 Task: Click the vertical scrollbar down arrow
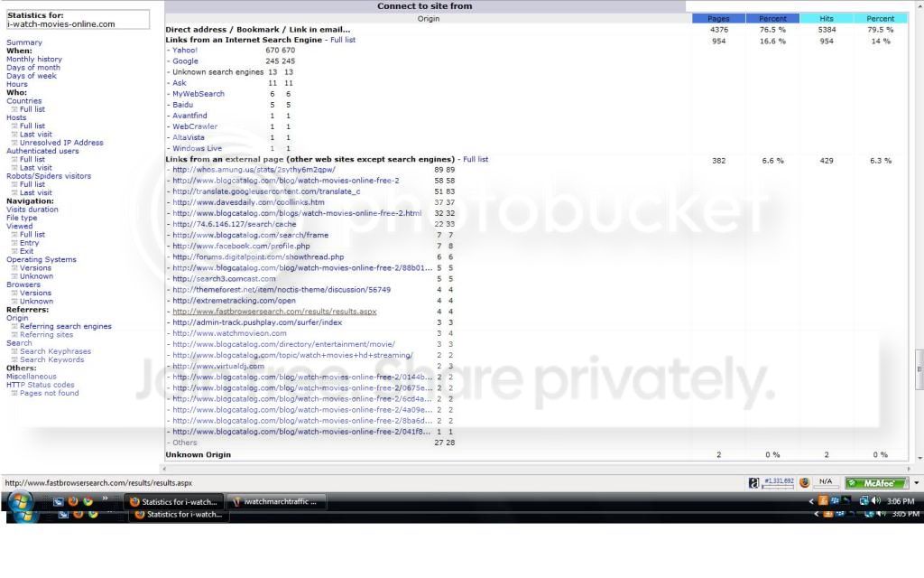tap(919, 458)
